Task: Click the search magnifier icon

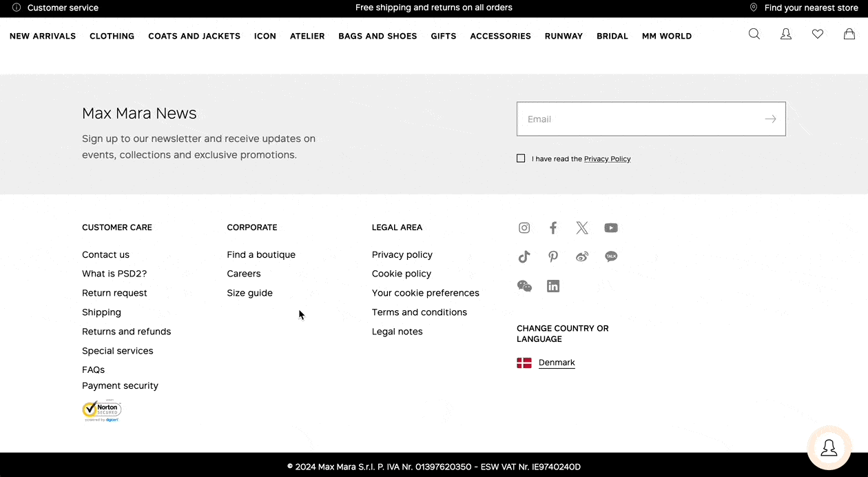Action: pos(754,33)
